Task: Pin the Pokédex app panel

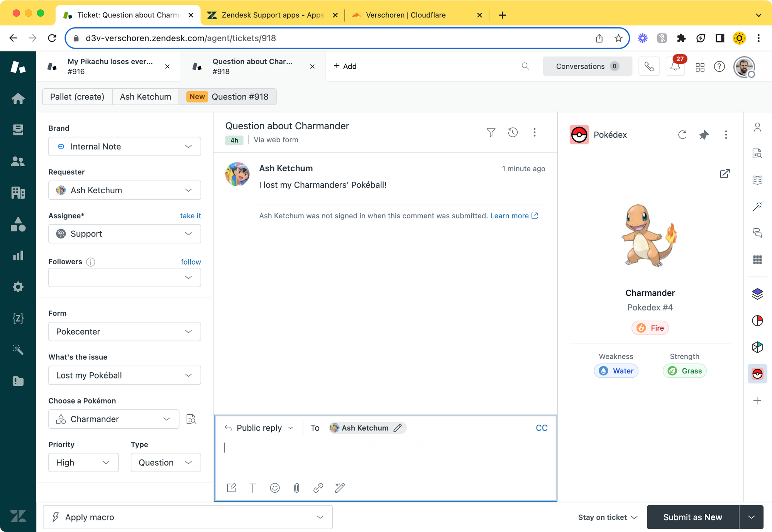Action: (704, 135)
